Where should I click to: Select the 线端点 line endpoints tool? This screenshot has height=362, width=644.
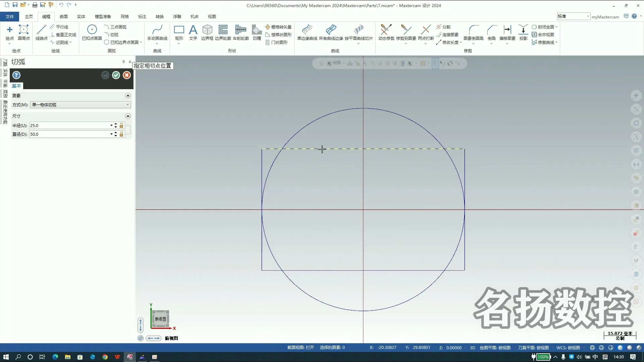(x=42, y=30)
